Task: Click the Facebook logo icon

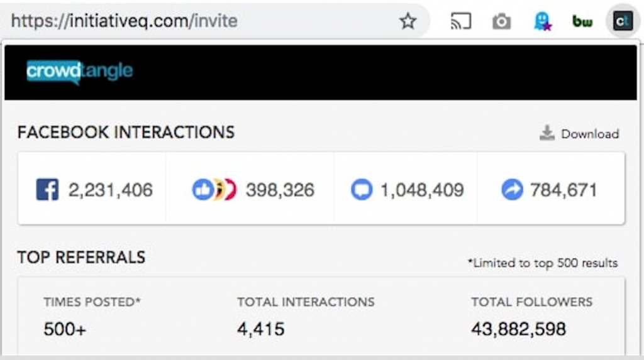Action: pos(47,190)
